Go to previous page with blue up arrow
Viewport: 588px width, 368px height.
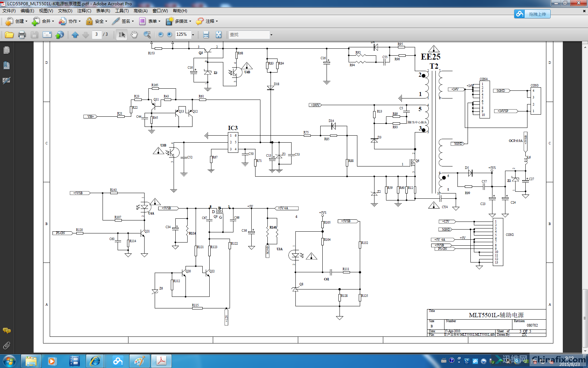tap(75, 35)
